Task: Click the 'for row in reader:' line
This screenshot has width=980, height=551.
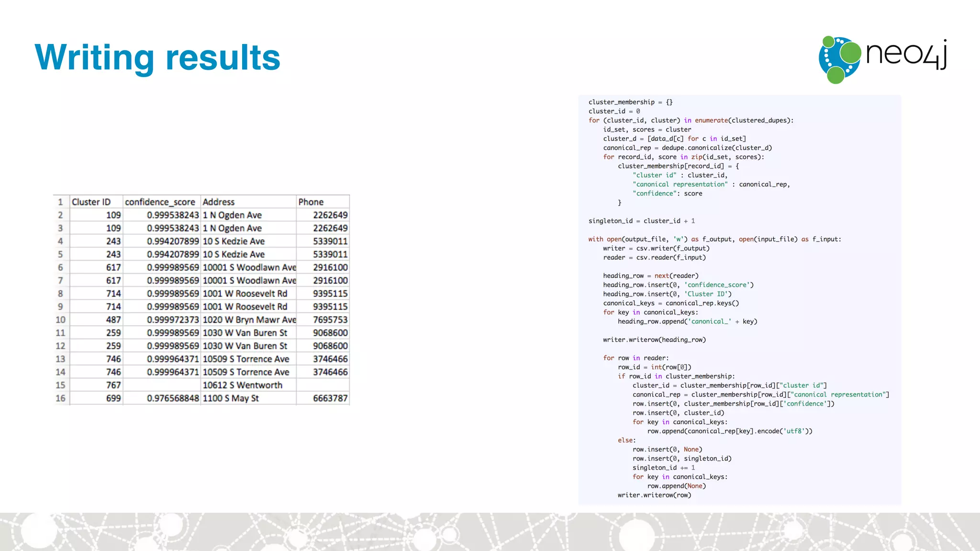Action: [x=636, y=358]
